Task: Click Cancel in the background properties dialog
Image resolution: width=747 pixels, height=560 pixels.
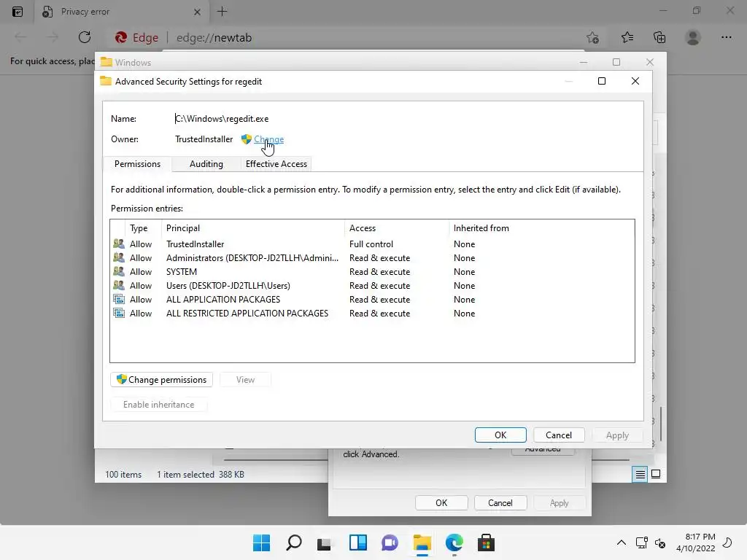Action: coord(500,503)
